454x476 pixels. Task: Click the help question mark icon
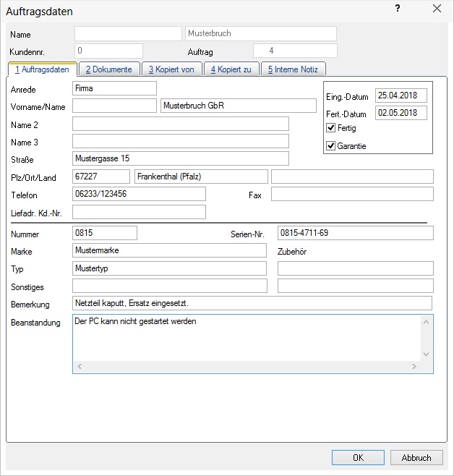[397, 8]
